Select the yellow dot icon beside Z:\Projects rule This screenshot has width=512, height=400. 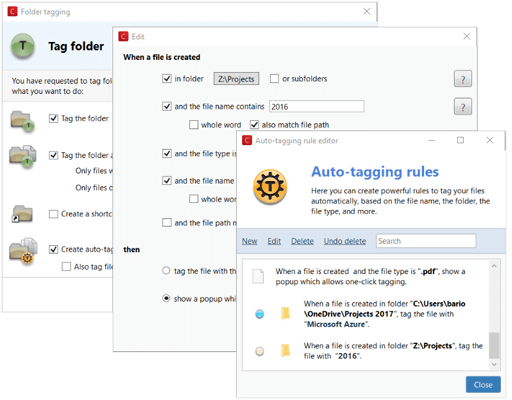pyautogui.click(x=260, y=351)
